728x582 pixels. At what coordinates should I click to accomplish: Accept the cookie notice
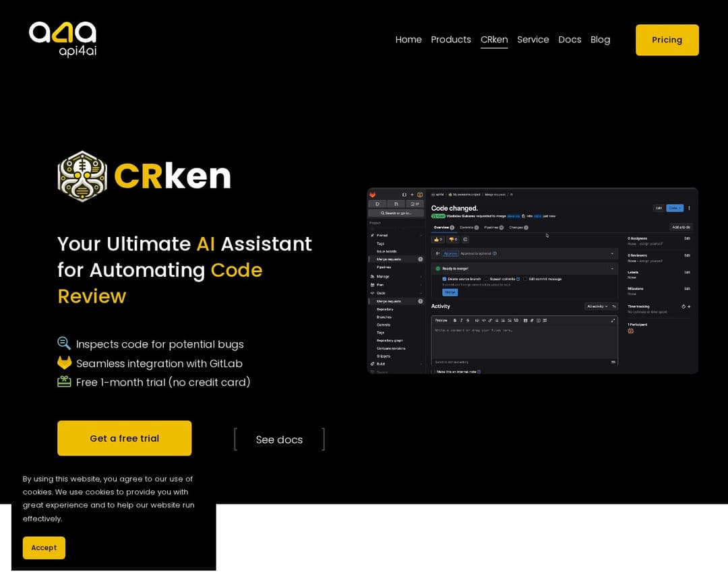44,548
